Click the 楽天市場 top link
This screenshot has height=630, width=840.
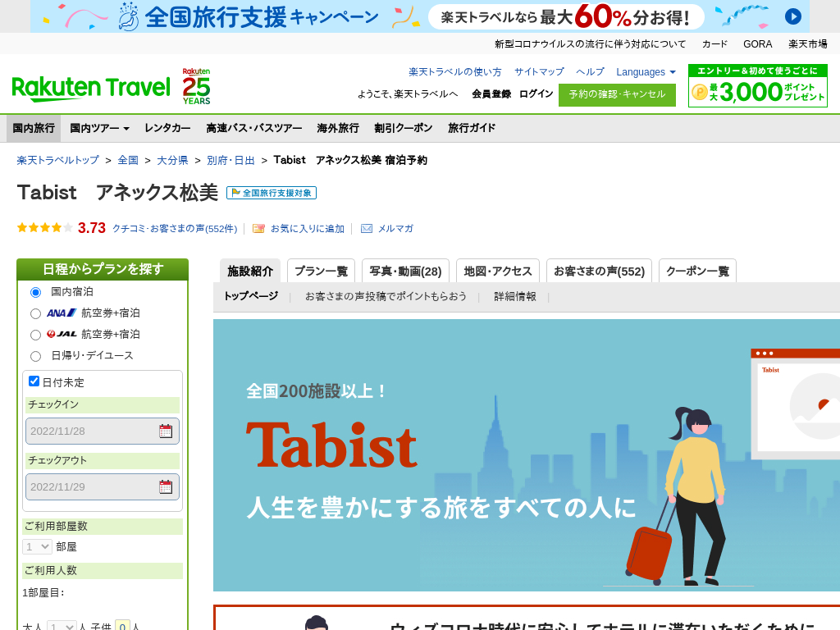point(807,44)
